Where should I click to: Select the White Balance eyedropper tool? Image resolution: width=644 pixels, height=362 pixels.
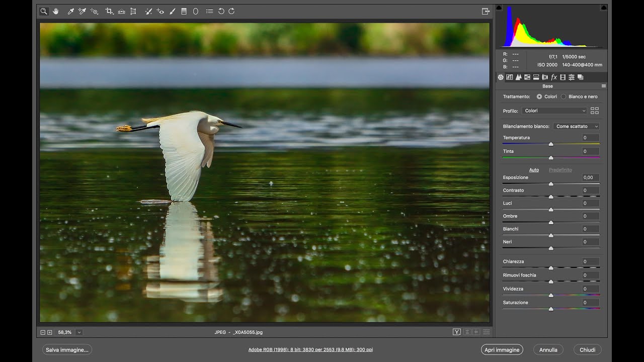point(71,11)
